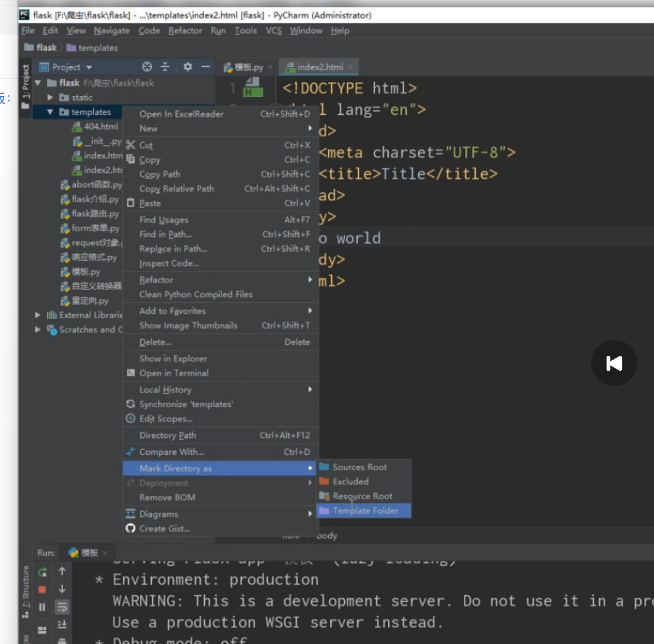Viewport: 654px width, 644px height.
Task: Open Project panel settings gear
Action: 188,67
